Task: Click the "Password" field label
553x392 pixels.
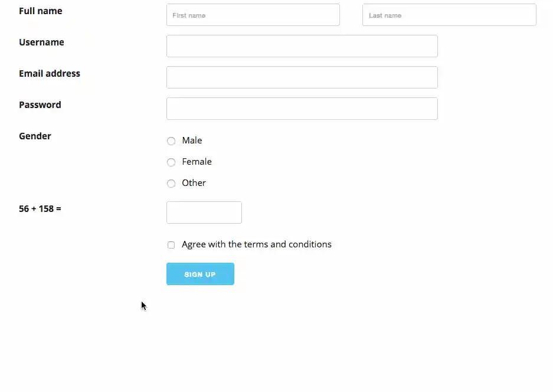Action: (x=40, y=104)
